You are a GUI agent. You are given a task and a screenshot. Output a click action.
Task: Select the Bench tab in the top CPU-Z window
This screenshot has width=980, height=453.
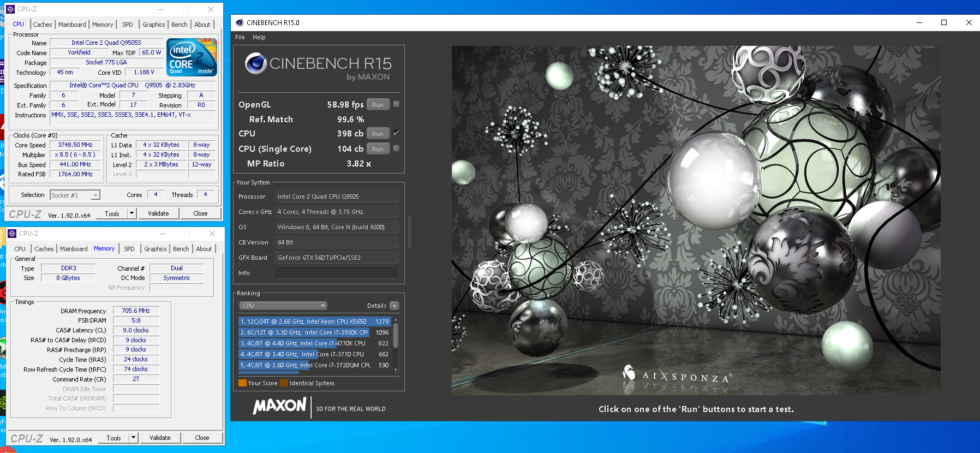tap(180, 25)
